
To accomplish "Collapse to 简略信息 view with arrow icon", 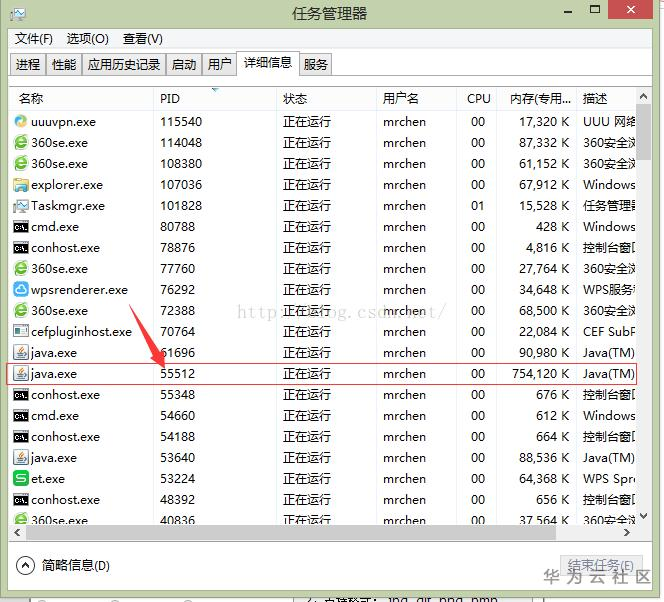I will coord(25,565).
